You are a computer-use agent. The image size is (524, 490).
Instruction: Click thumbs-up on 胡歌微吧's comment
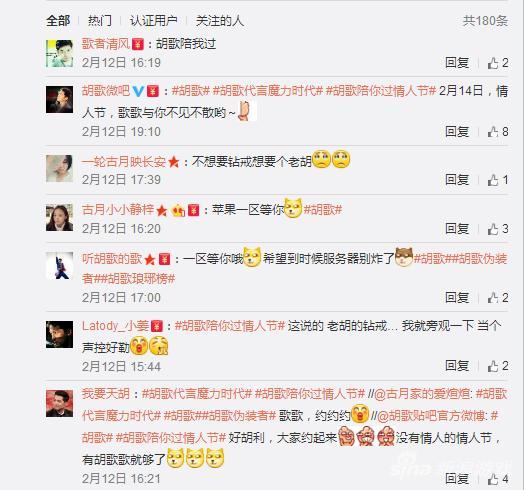(x=498, y=132)
